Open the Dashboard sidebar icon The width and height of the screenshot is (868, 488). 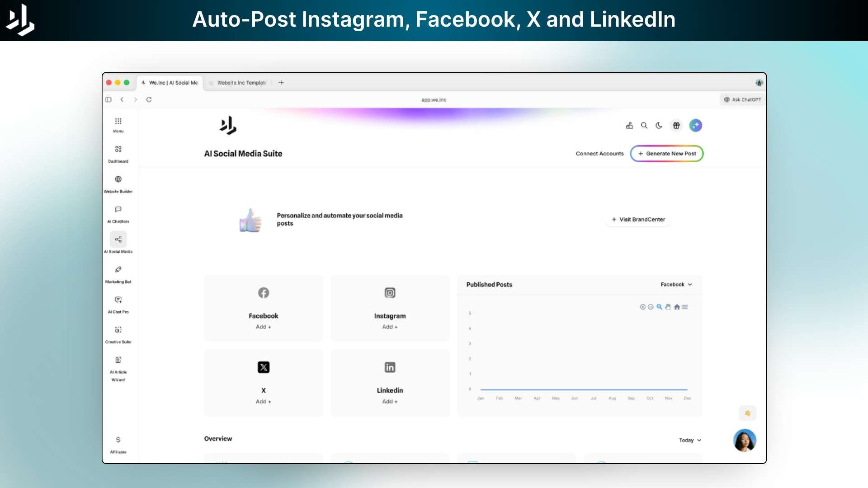[118, 150]
